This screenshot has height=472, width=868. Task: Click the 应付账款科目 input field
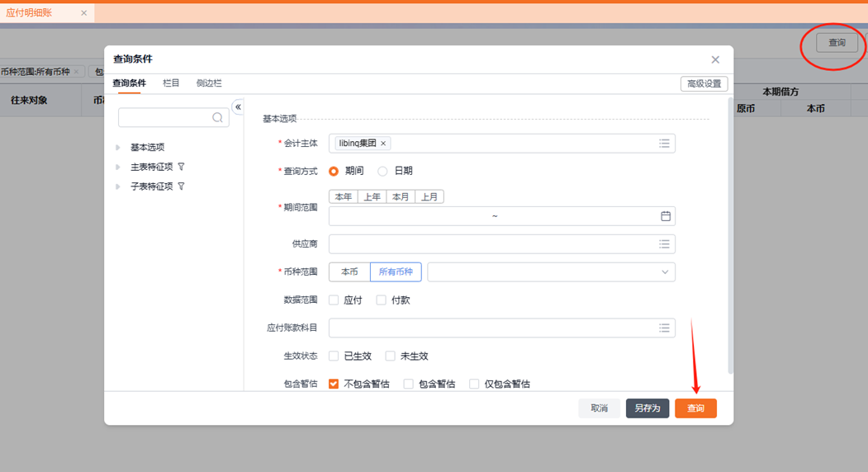click(501, 328)
